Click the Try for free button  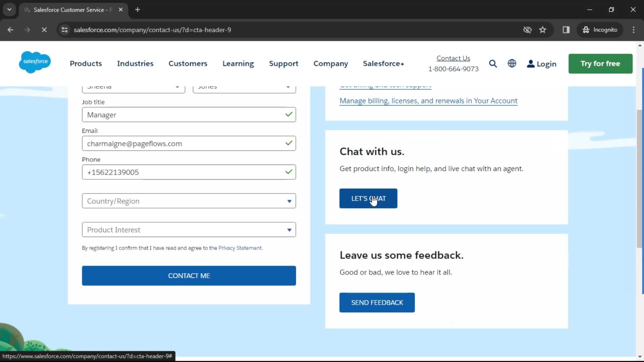click(x=600, y=64)
